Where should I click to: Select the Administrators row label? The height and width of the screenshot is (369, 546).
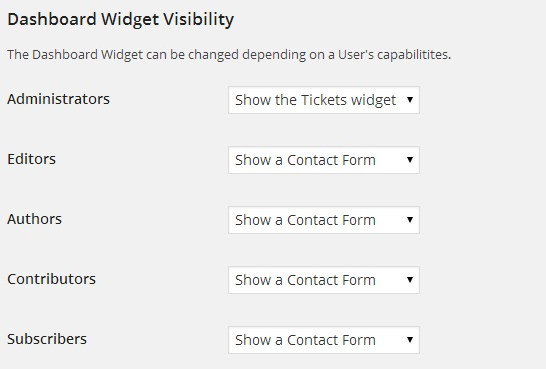click(58, 99)
